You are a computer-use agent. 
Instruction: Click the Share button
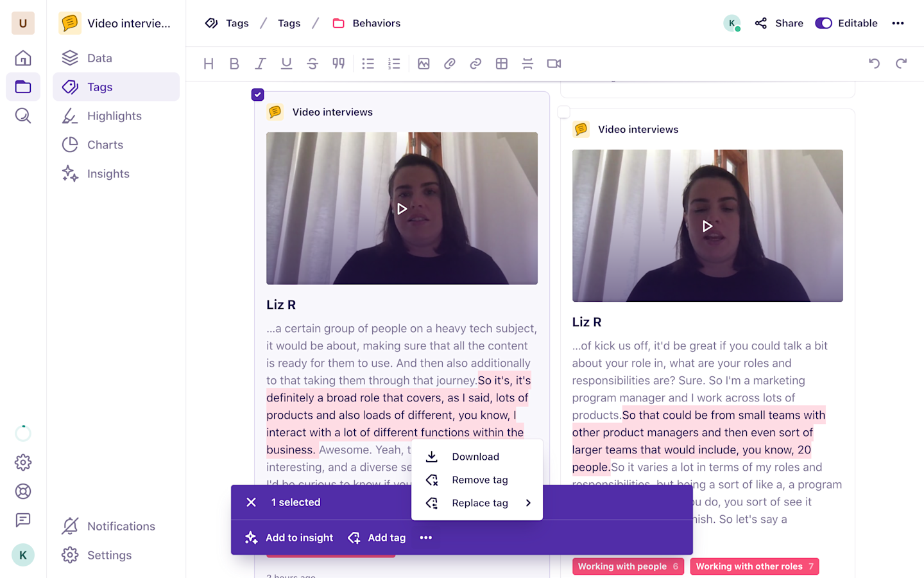coord(779,23)
